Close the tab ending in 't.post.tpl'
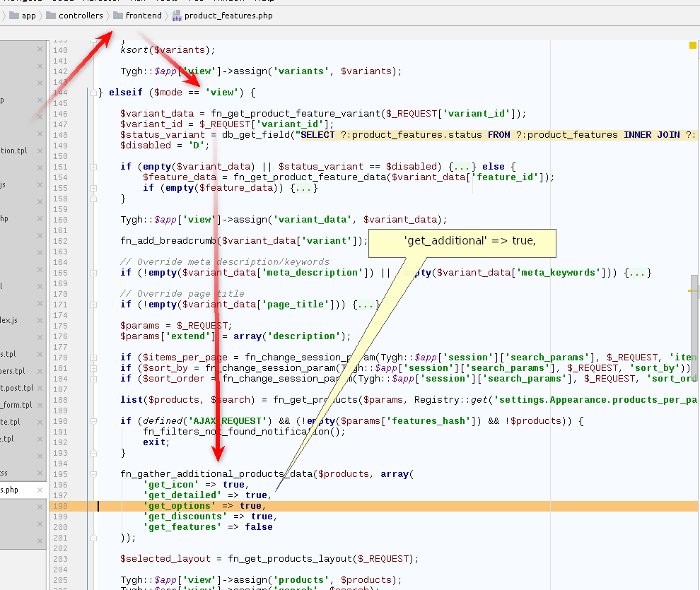The width and height of the screenshot is (700, 590). point(40,388)
